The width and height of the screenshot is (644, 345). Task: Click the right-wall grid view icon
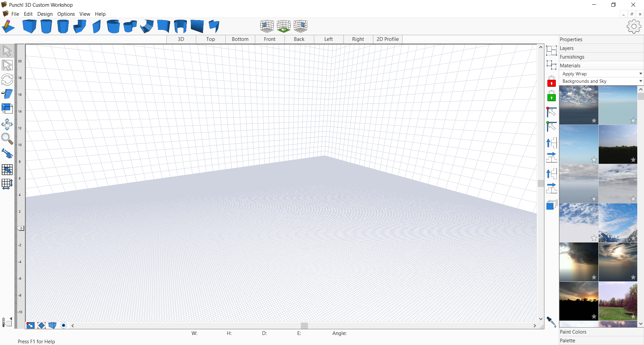301,26
